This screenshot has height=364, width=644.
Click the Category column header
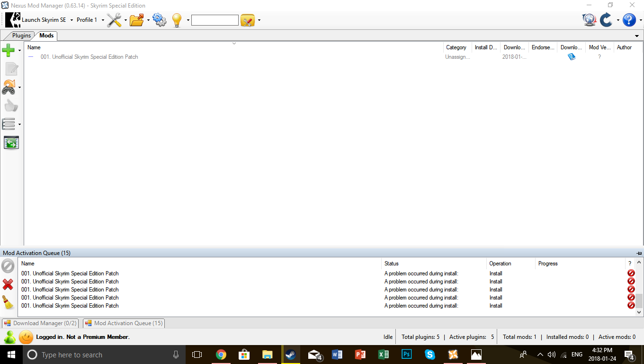(x=457, y=47)
